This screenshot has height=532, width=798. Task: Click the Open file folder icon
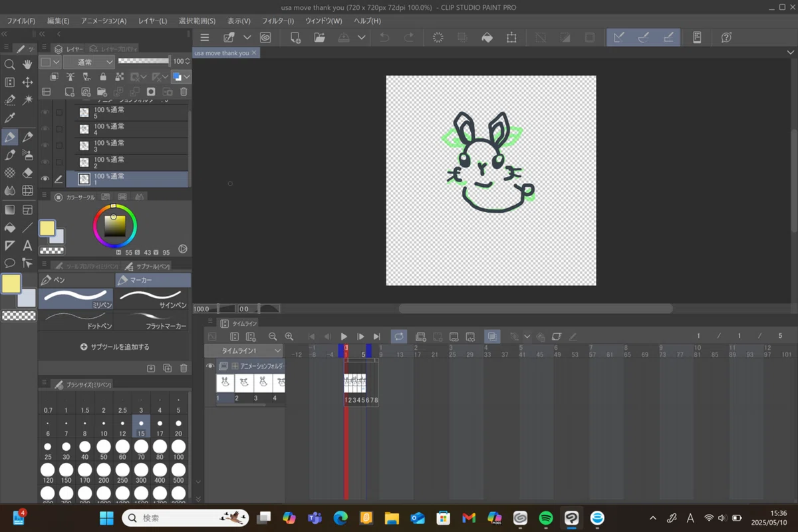click(320, 38)
